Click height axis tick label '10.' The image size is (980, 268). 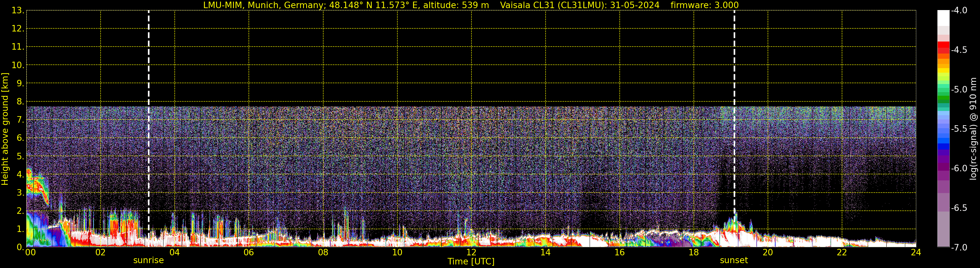[x=18, y=65]
